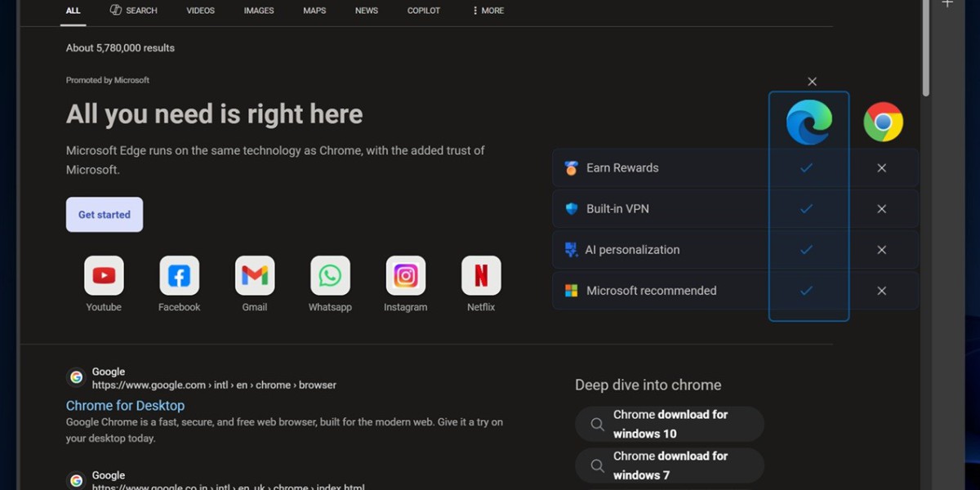The image size is (980, 490).
Task: Launch the Gmail shortcut icon
Action: [255, 276]
